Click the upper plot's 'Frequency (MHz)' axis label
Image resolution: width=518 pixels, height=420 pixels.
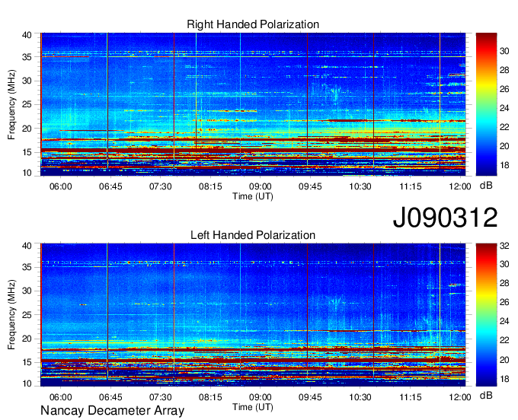pos(11,104)
